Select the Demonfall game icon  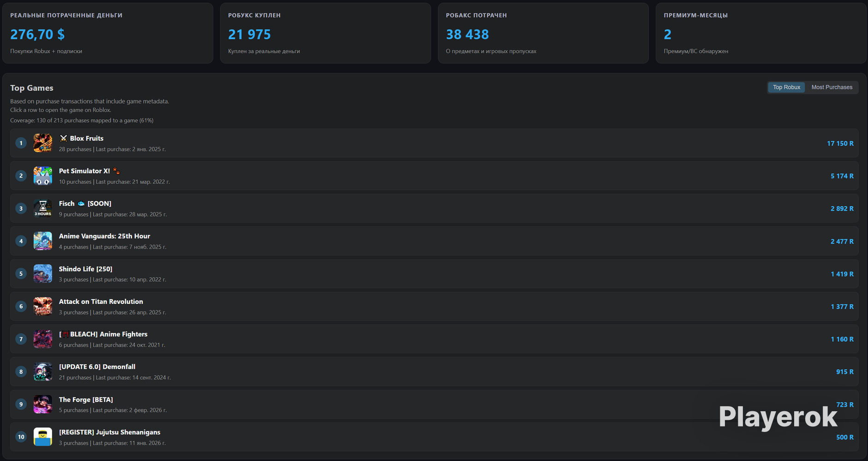pos(42,372)
